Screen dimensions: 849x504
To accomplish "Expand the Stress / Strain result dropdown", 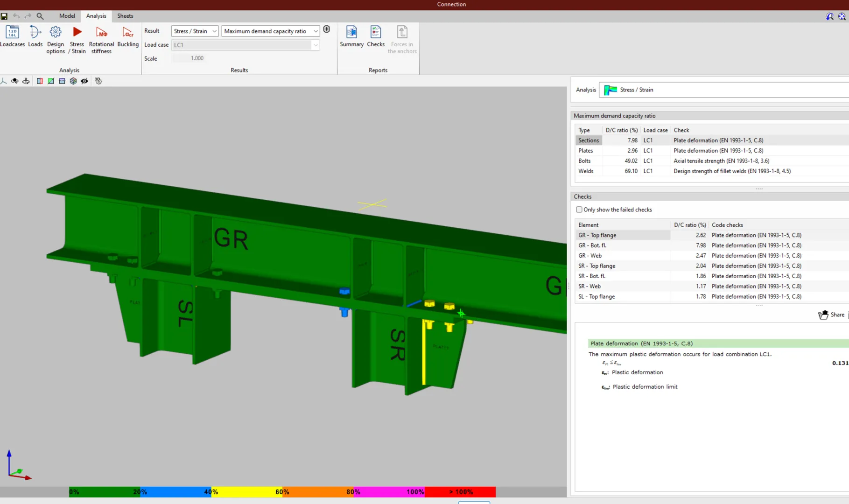I will pos(195,31).
